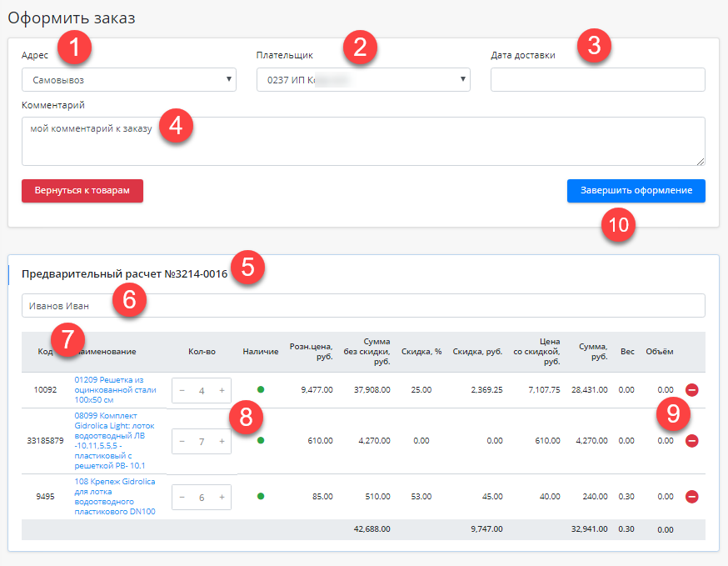
Task: Follow the 108 Крепеж Gidrolica product link
Action: tap(115, 497)
